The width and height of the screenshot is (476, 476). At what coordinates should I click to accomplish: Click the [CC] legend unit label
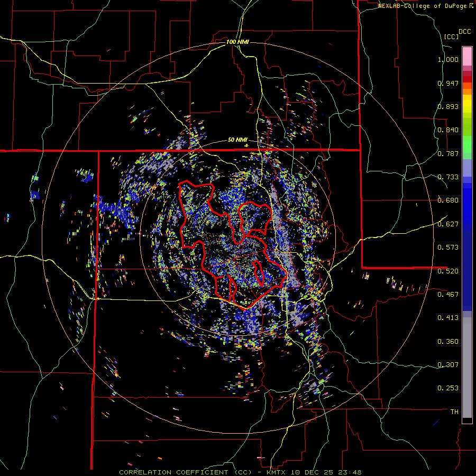point(451,36)
